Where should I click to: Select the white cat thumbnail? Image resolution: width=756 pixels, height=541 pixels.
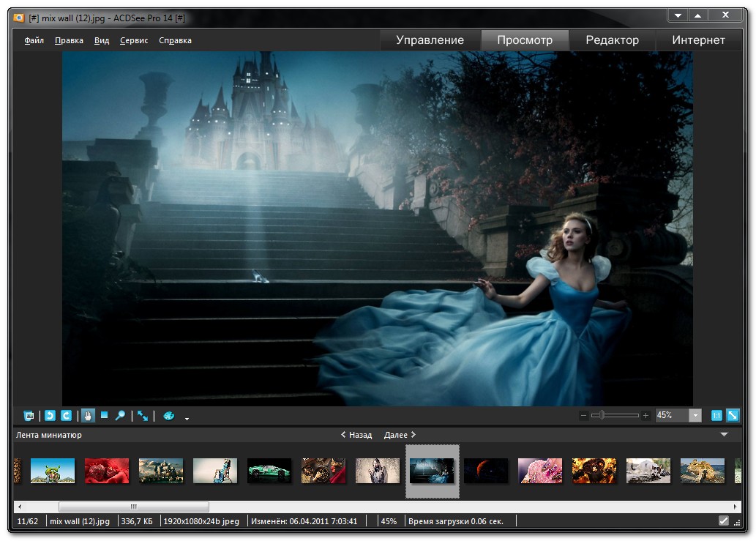pyautogui.click(x=648, y=471)
